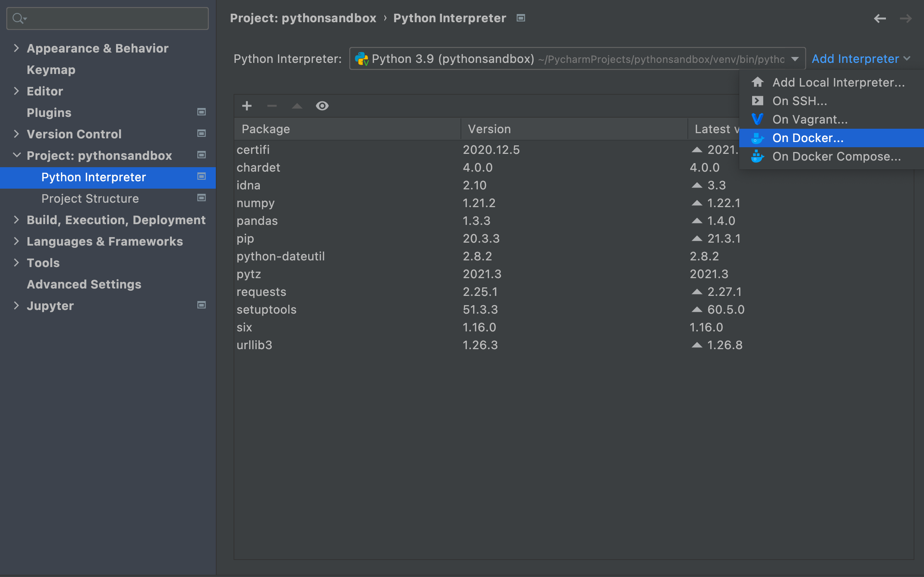Collapse Project: pythonsandbox section

pyautogui.click(x=17, y=155)
